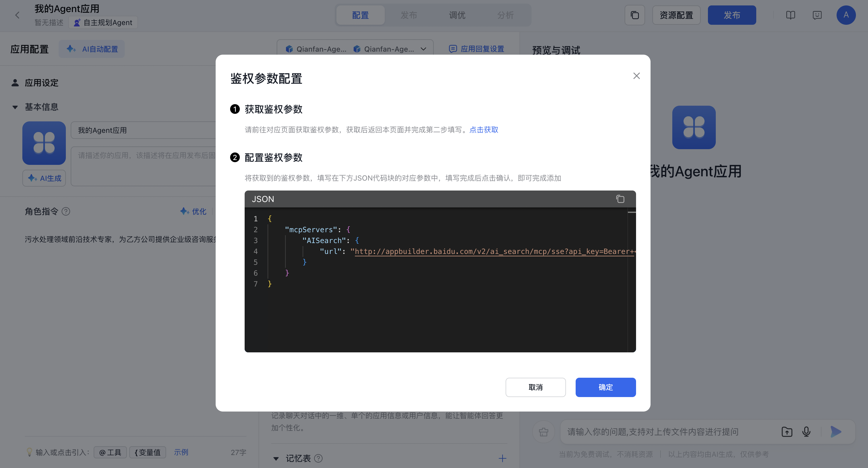Click the application description text area
The image size is (868, 468).
click(x=143, y=166)
